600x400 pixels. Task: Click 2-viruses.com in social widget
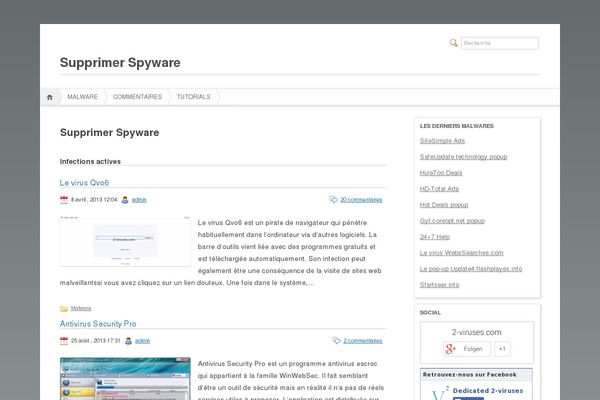click(x=476, y=332)
